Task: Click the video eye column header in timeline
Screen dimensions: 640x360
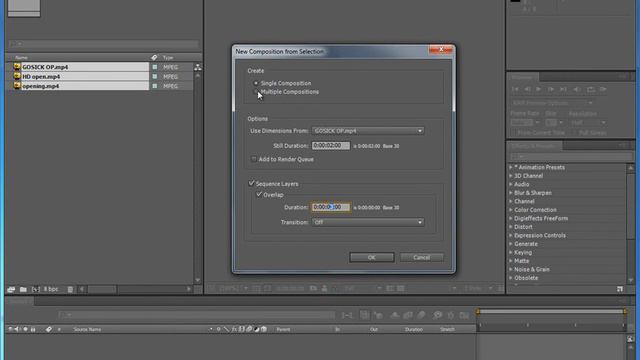Action: pyautogui.click(x=10, y=329)
